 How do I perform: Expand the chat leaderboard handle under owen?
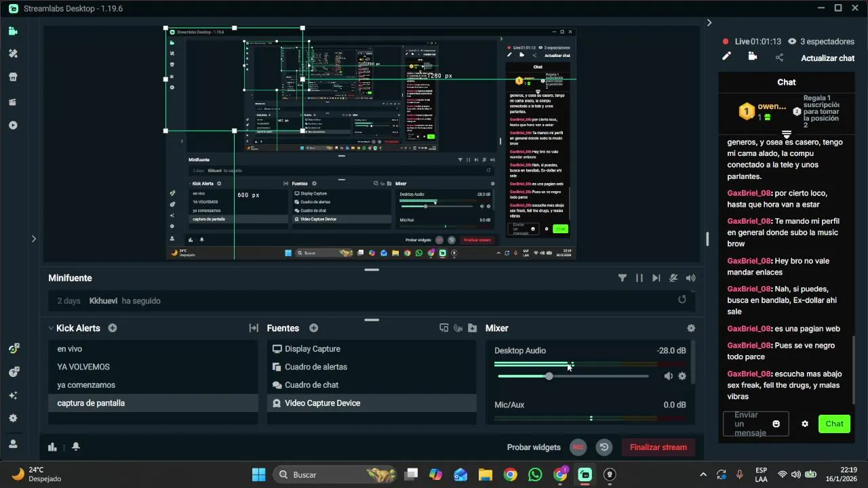click(787, 134)
